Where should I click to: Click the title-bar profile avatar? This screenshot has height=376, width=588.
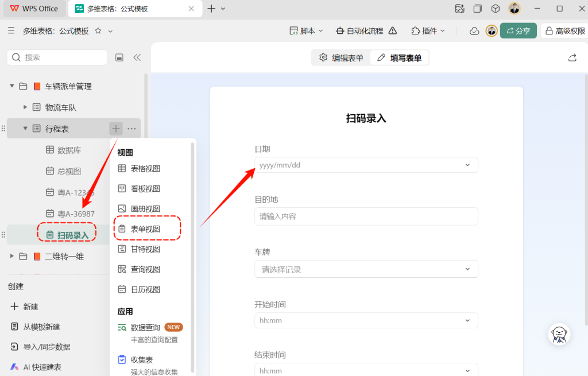(x=514, y=8)
